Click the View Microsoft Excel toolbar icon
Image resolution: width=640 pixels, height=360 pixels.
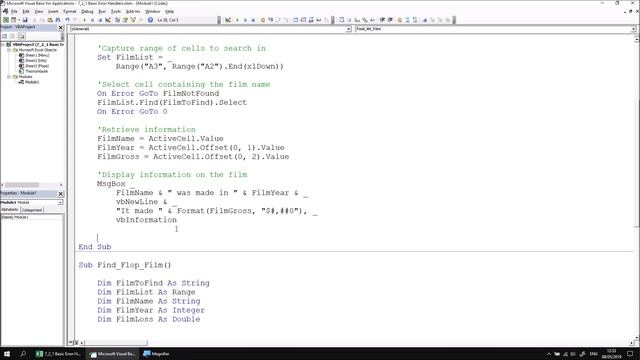click(6, 20)
